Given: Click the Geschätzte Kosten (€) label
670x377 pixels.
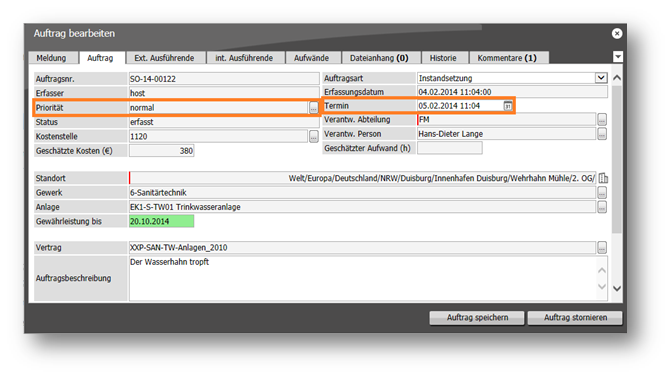Looking at the screenshot, I should (x=74, y=151).
